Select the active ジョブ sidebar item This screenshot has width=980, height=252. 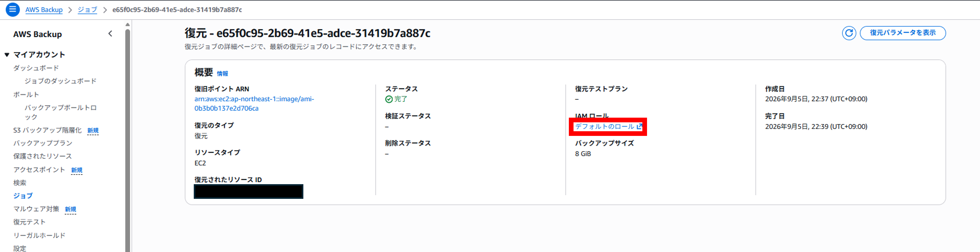click(x=23, y=196)
